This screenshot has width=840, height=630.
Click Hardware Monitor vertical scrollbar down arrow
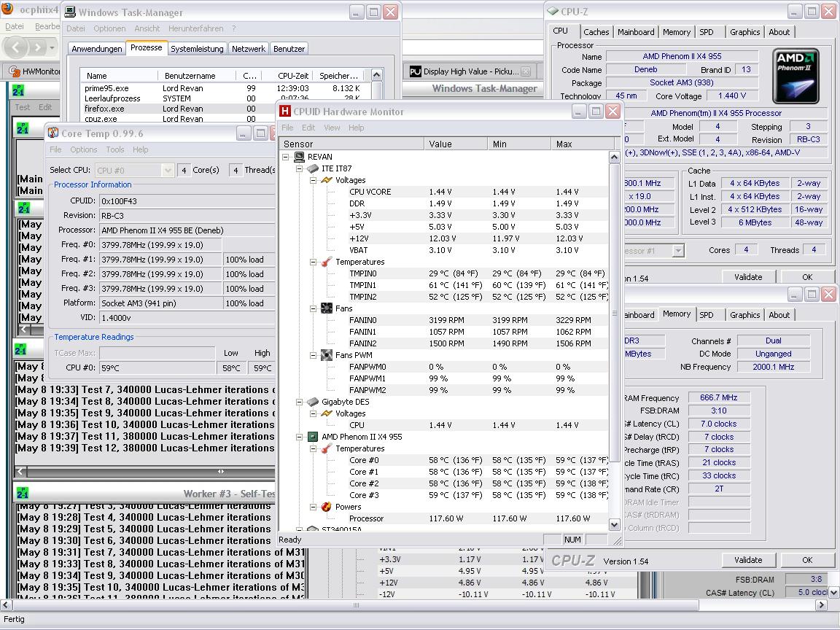615,524
